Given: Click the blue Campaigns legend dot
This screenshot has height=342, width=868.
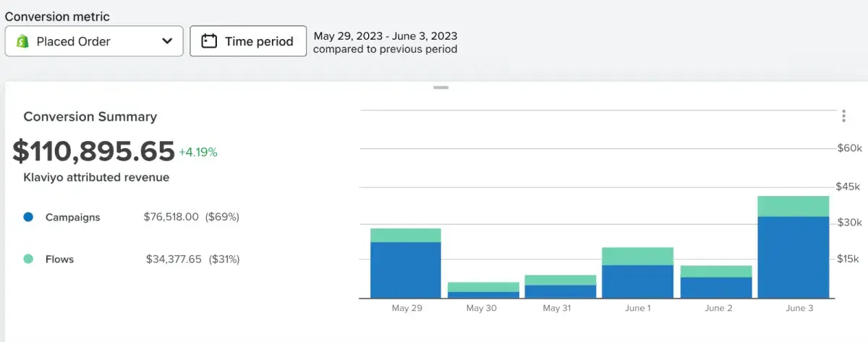Looking at the screenshot, I should pos(28,217).
